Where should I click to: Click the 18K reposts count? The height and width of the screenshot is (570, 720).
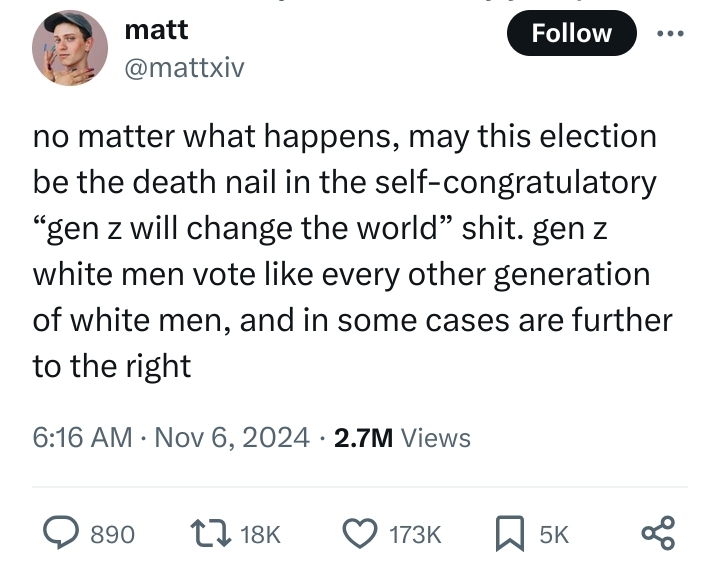(260, 535)
